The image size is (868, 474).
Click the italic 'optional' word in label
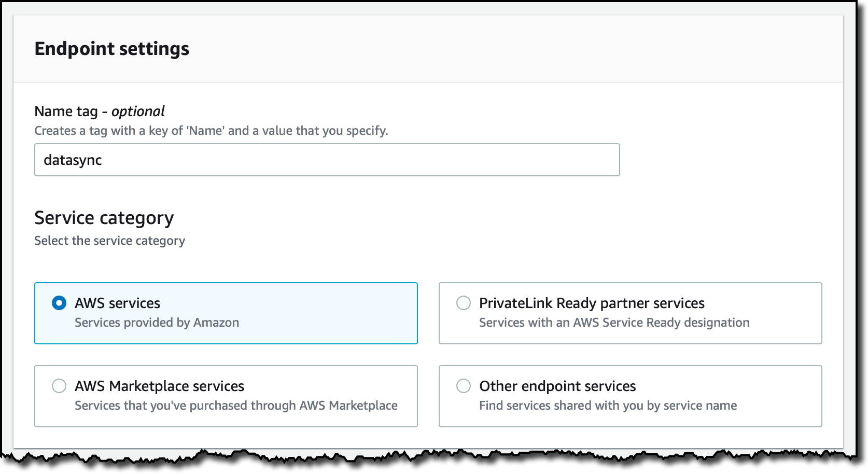pos(138,111)
